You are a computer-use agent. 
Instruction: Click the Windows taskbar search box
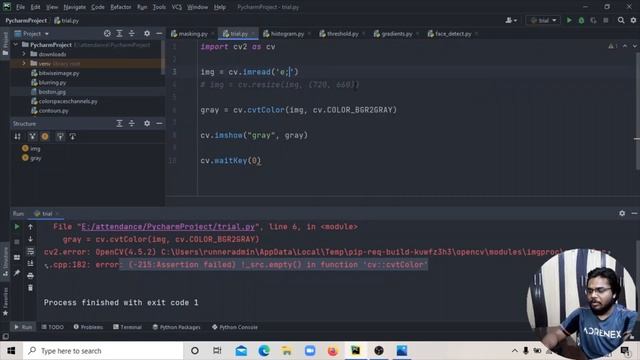(103, 351)
